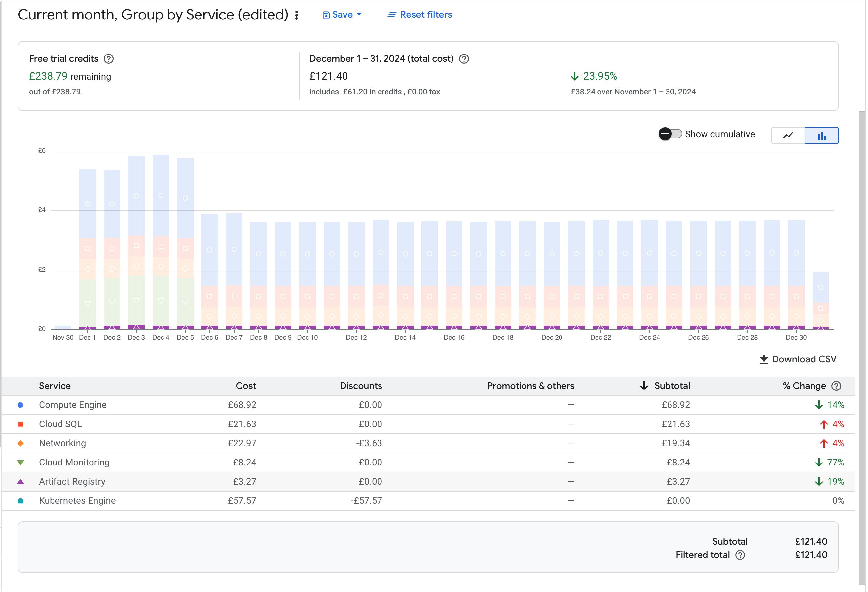Select the Networking color swatch

click(20, 443)
